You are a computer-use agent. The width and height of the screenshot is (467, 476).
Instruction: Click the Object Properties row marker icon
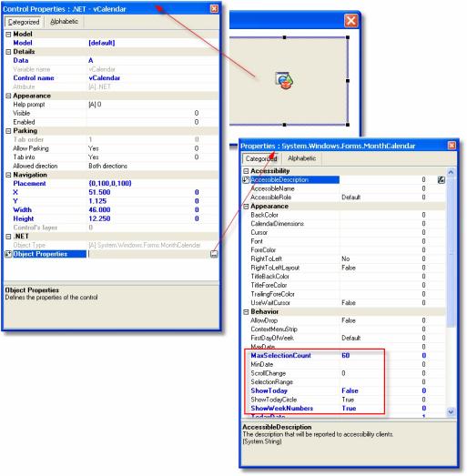tap(8, 254)
